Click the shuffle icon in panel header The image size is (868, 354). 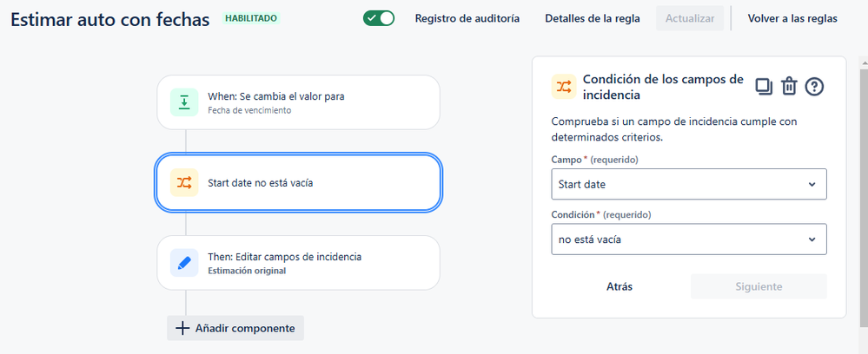(x=564, y=86)
